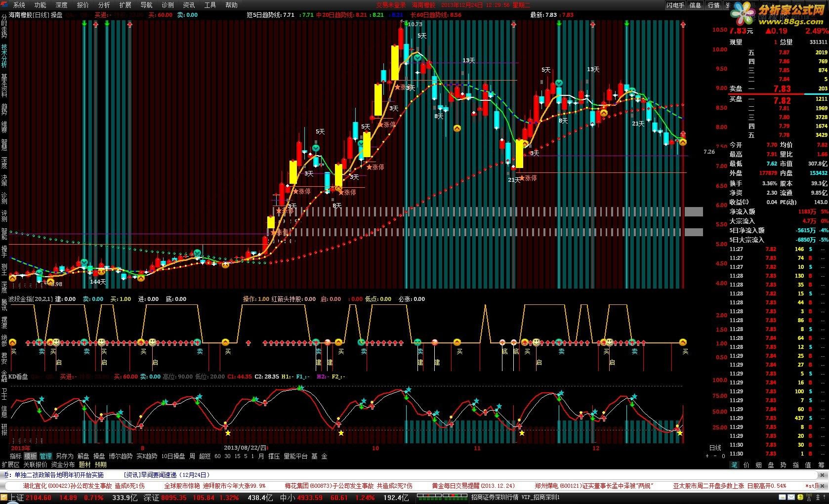Click the 深证 index value 8095.35

(174, 498)
